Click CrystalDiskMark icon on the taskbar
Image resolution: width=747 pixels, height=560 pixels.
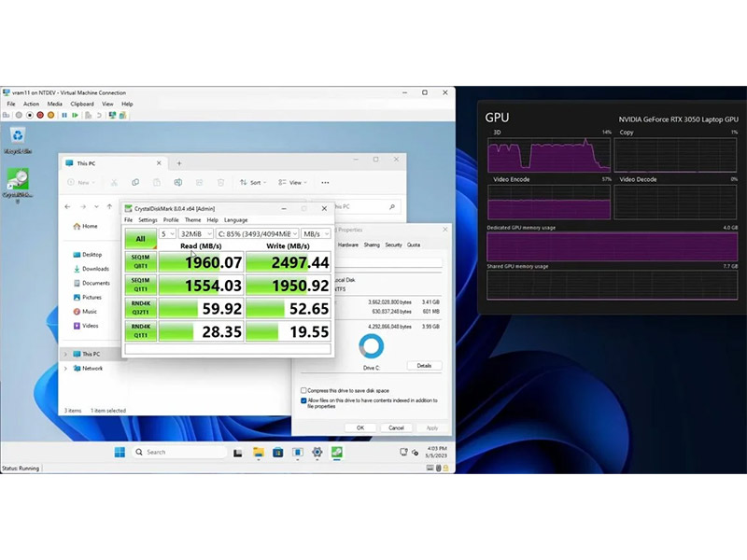(x=337, y=452)
